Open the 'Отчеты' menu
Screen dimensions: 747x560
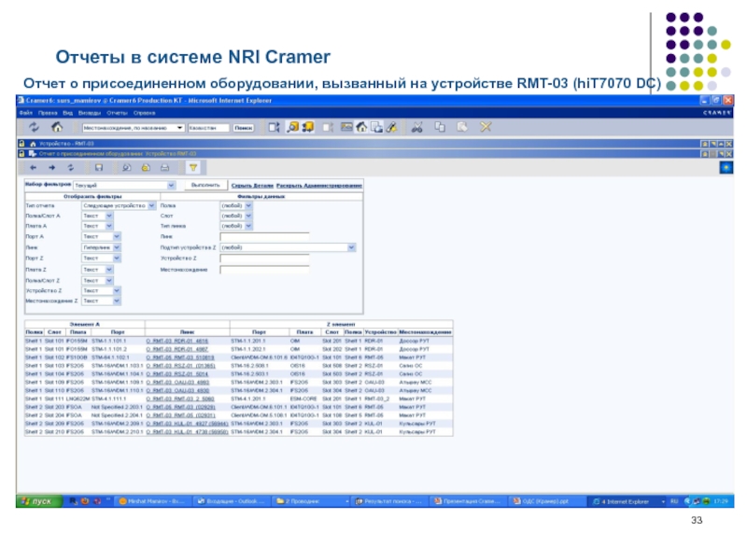(x=117, y=112)
